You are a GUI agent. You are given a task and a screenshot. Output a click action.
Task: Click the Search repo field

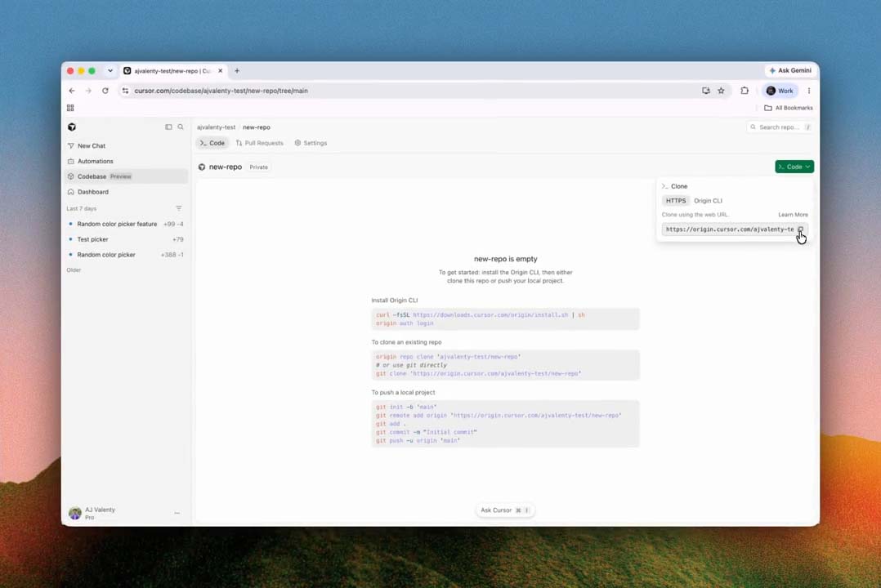click(780, 127)
